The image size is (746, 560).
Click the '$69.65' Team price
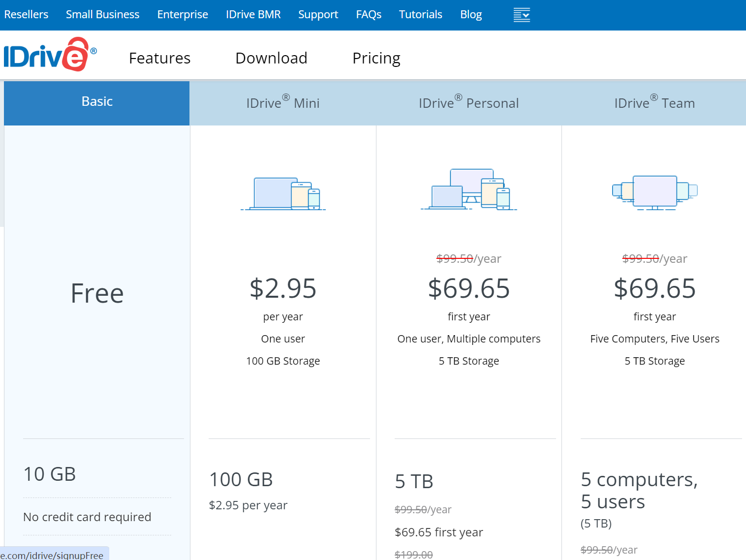click(655, 288)
